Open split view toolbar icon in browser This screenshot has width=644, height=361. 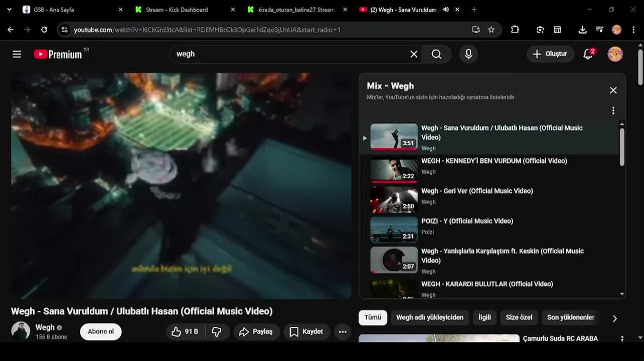click(x=557, y=30)
